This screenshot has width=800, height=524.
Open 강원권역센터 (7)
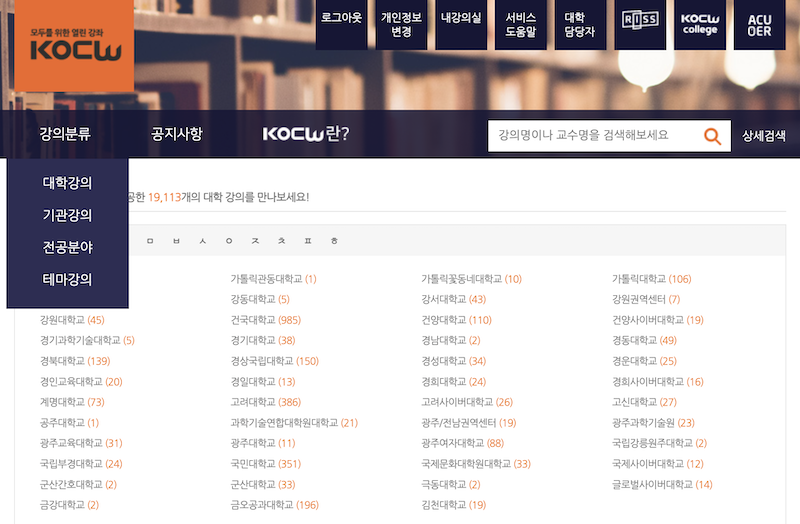(x=646, y=300)
